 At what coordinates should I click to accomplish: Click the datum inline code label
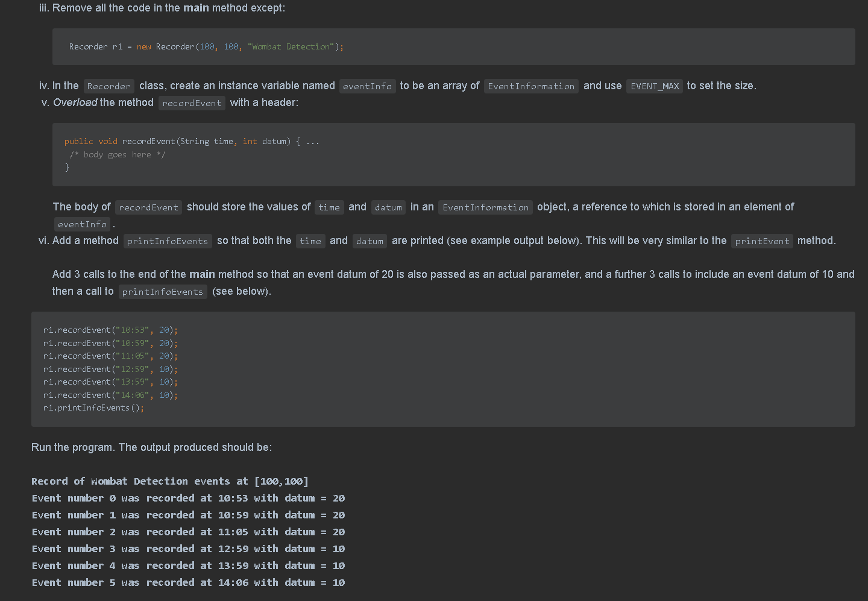[x=388, y=207]
